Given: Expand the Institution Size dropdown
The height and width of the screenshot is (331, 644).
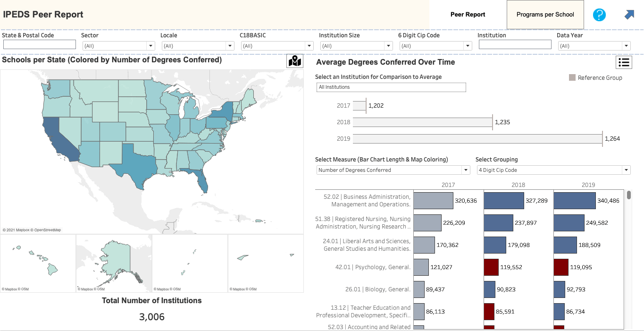Looking at the screenshot, I should (x=356, y=46).
